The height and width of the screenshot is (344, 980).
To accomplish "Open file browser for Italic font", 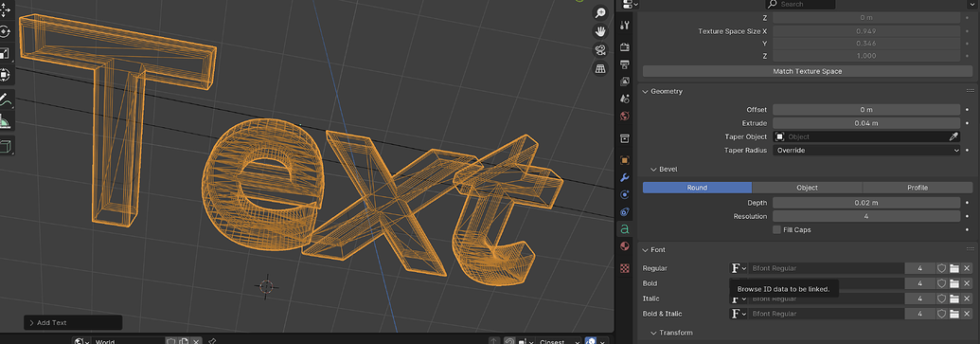I will click(x=954, y=299).
